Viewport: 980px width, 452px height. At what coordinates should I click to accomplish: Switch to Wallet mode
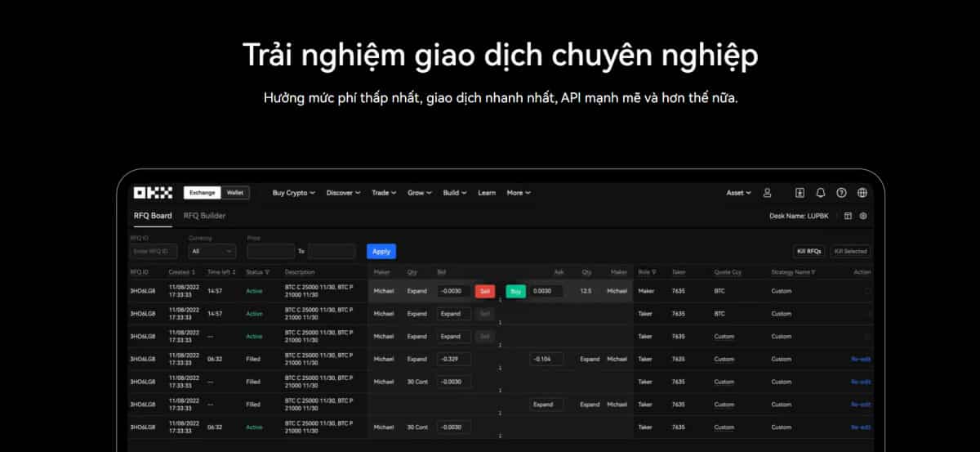(x=234, y=193)
